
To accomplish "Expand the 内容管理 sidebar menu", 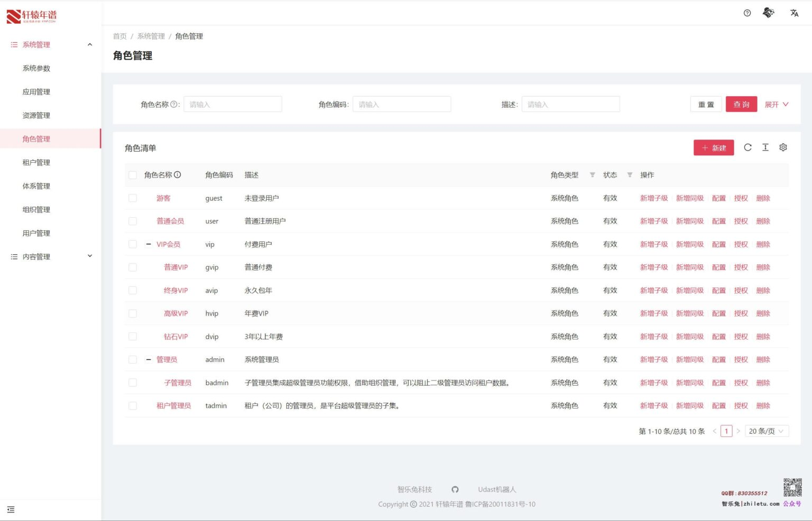I will coord(50,256).
